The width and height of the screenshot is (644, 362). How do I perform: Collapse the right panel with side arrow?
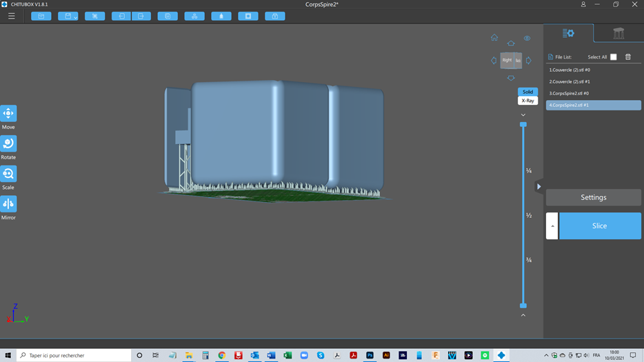(539, 186)
